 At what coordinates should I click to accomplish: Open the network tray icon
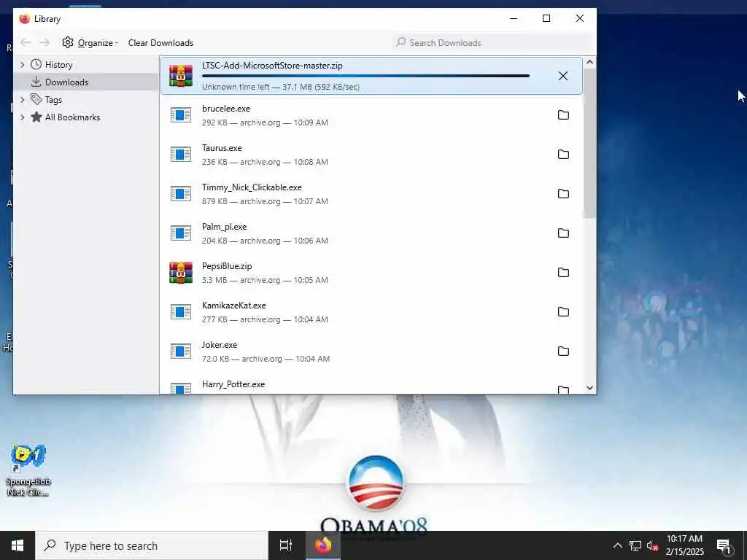[635, 545]
